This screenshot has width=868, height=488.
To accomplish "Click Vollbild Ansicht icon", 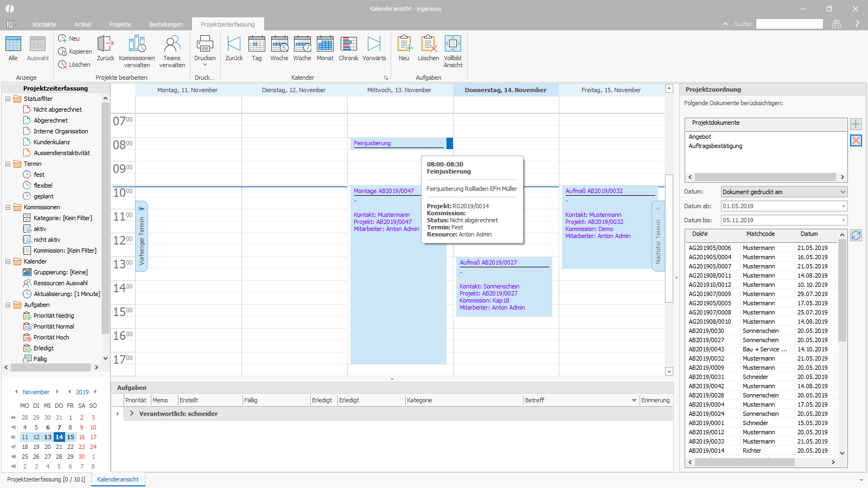I will [452, 45].
